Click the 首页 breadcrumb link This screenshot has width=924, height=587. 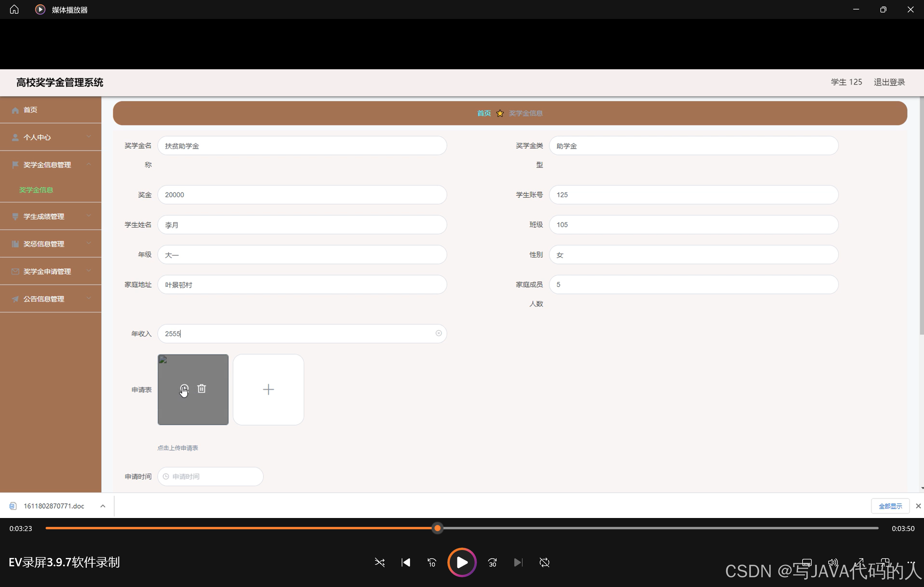[x=484, y=113]
